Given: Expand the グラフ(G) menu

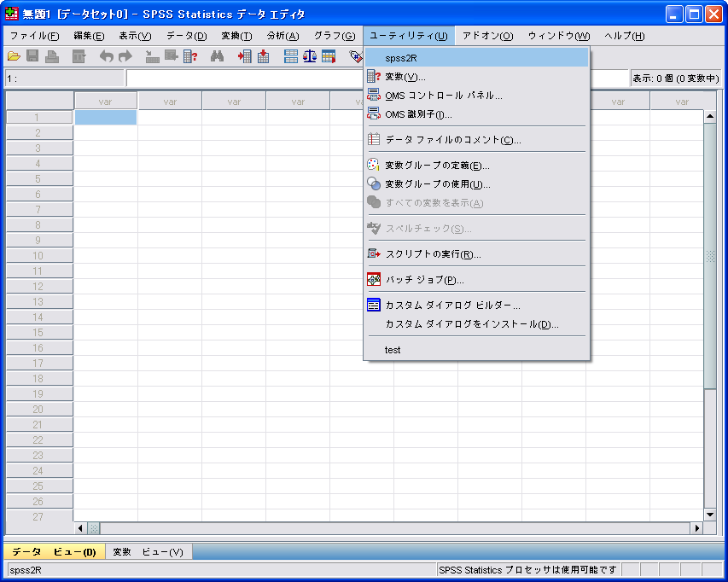Looking at the screenshot, I should tap(335, 36).
